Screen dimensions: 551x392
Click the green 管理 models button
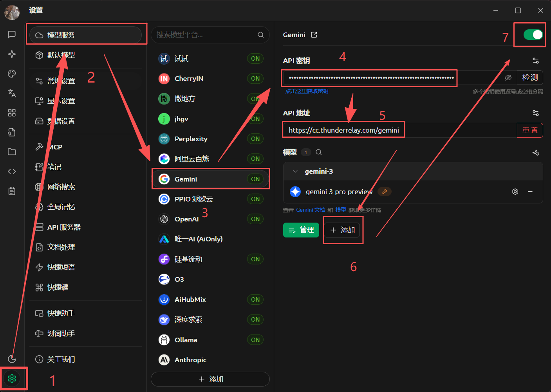[301, 230]
